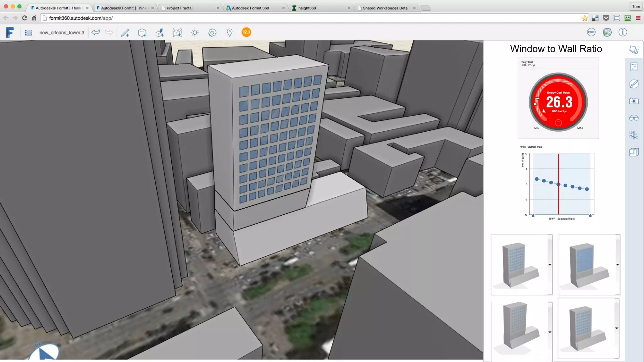Switch to the Insight360 browser tab

(307, 8)
